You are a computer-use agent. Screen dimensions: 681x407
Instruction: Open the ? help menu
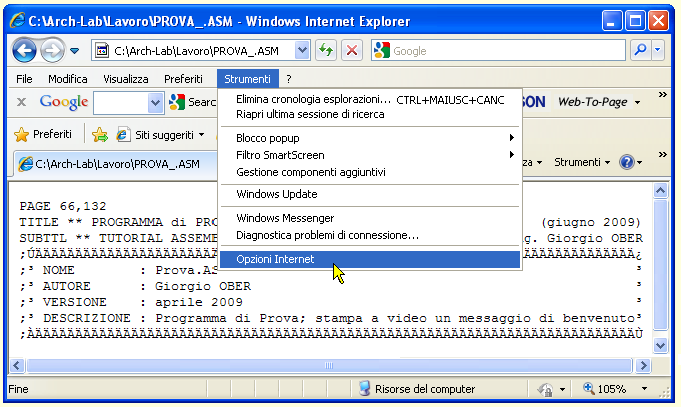click(289, 79)
